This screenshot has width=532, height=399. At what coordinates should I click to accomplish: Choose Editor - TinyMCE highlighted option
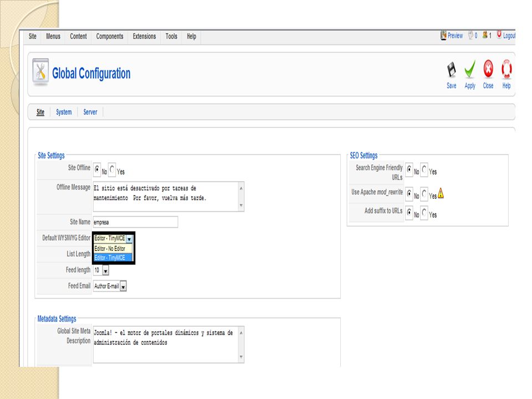113,258
